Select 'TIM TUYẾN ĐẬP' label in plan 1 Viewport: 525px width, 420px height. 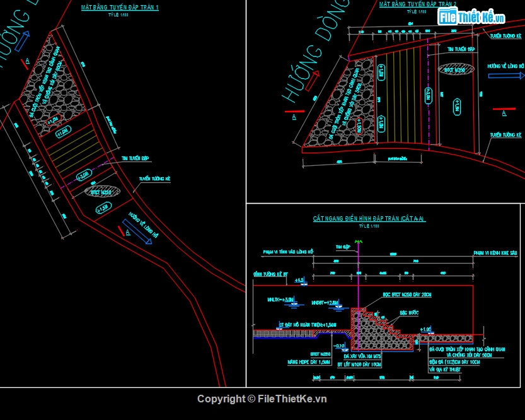pos(136,158)
